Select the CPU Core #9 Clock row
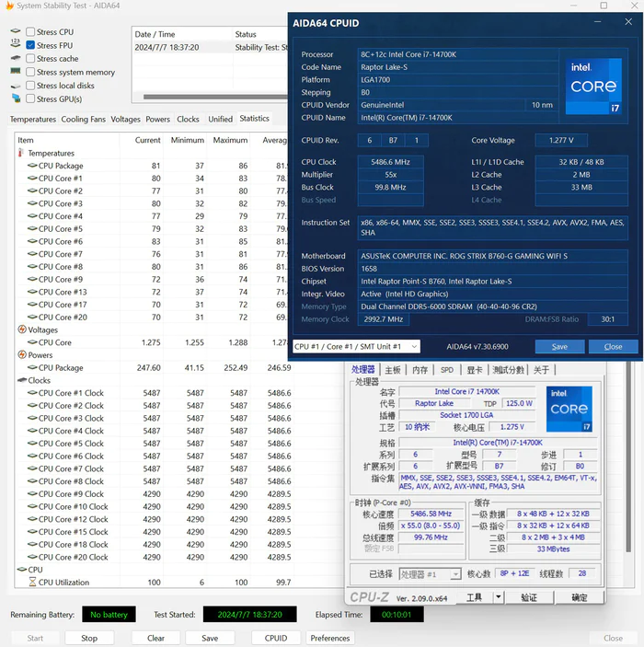Viewport: 644px width, 647px height. [155, 494]
